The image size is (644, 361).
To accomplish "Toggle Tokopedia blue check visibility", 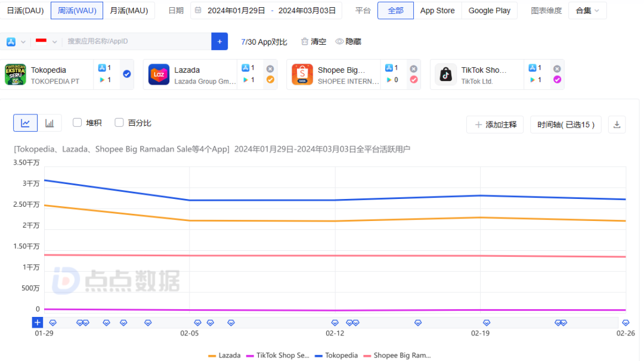I will coord(127,74).
